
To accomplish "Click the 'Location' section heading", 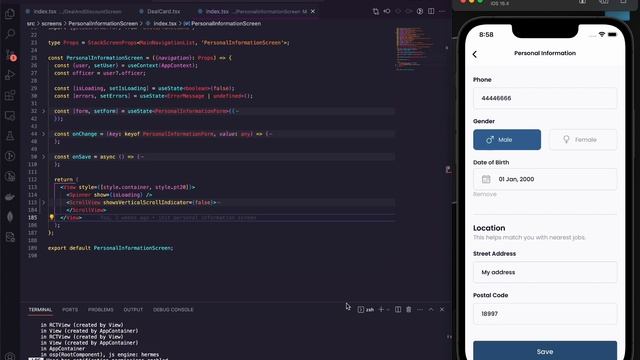I will 489,228.
